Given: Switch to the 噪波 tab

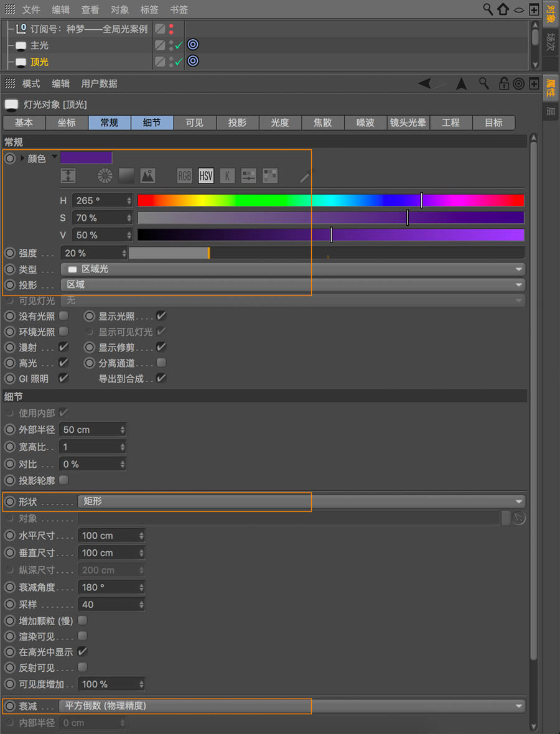Looking at the screenshot, I should point(365,123).
